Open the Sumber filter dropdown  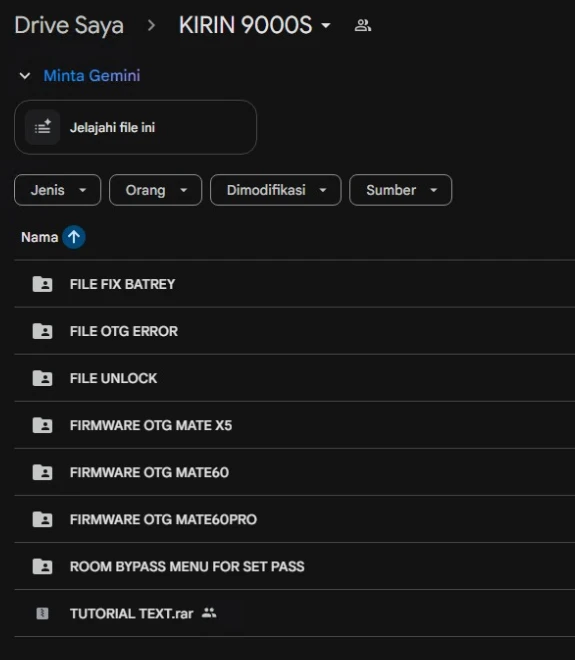point(401,190)
